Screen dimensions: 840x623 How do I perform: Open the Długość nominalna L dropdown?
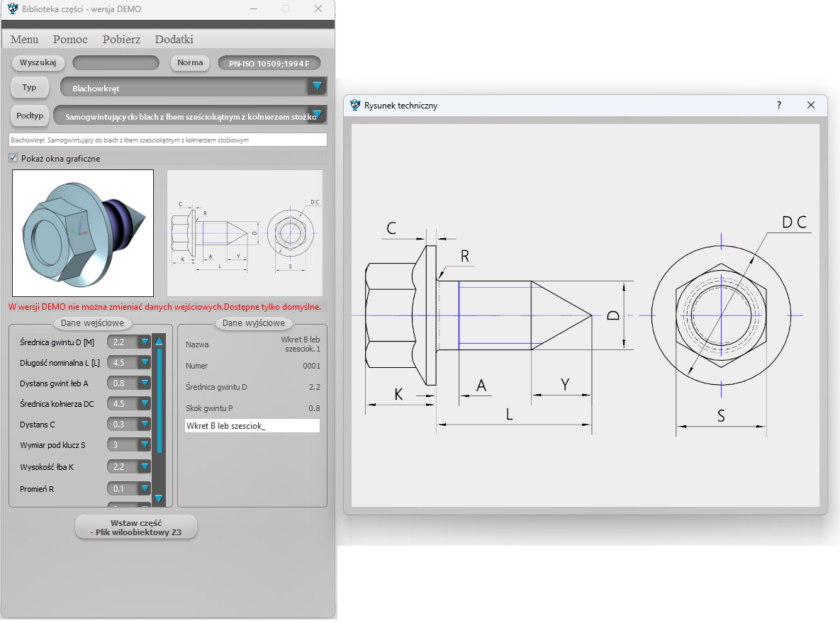[145, 362]
